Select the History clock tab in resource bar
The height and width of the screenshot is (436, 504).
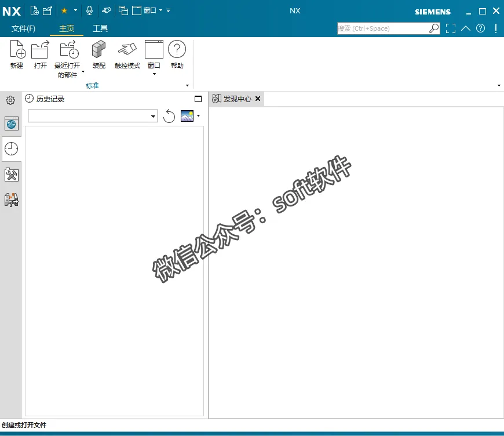11,148
